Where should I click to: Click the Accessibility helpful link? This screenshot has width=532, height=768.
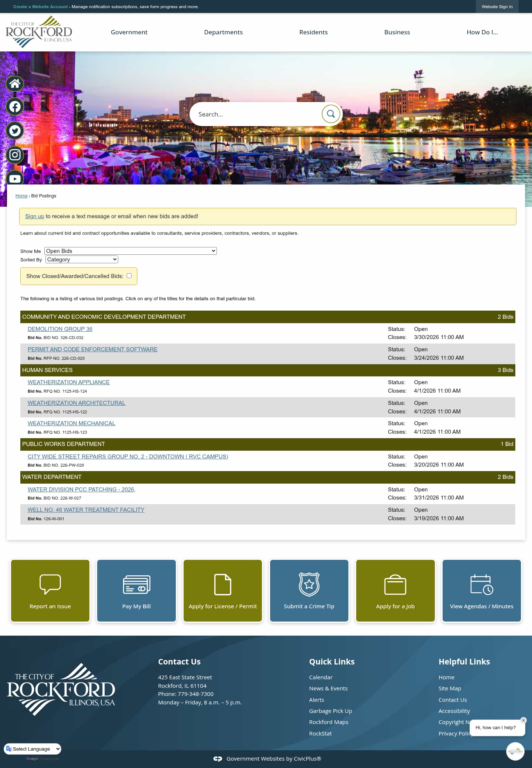pyautogui.click(x=454, y=711)
